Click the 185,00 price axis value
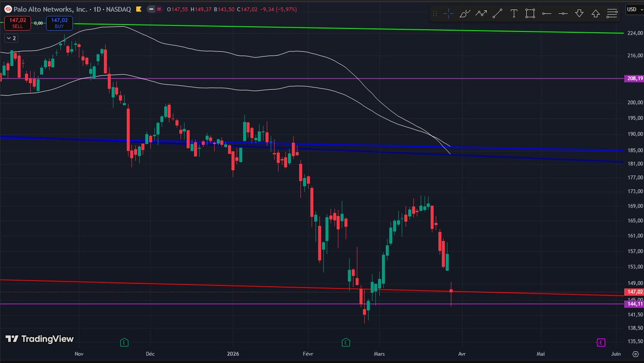The image size is (644, 363). (x=635, y=150)
